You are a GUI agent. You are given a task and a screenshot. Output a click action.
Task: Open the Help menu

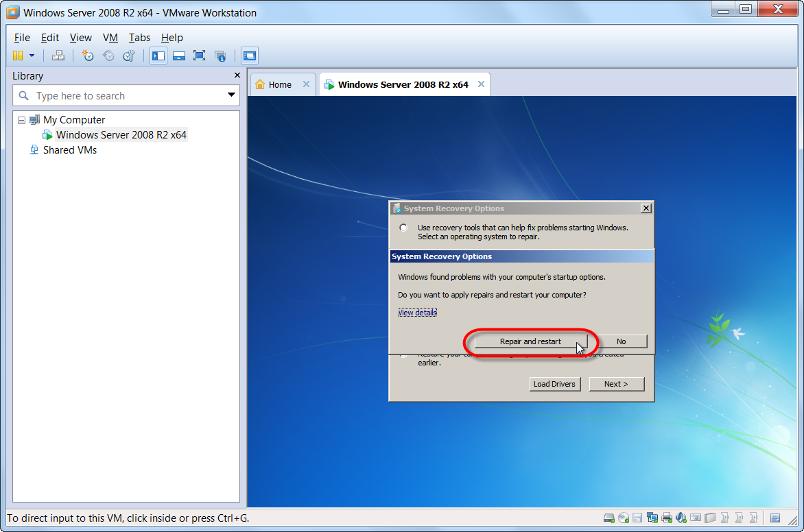coord(172,38)
